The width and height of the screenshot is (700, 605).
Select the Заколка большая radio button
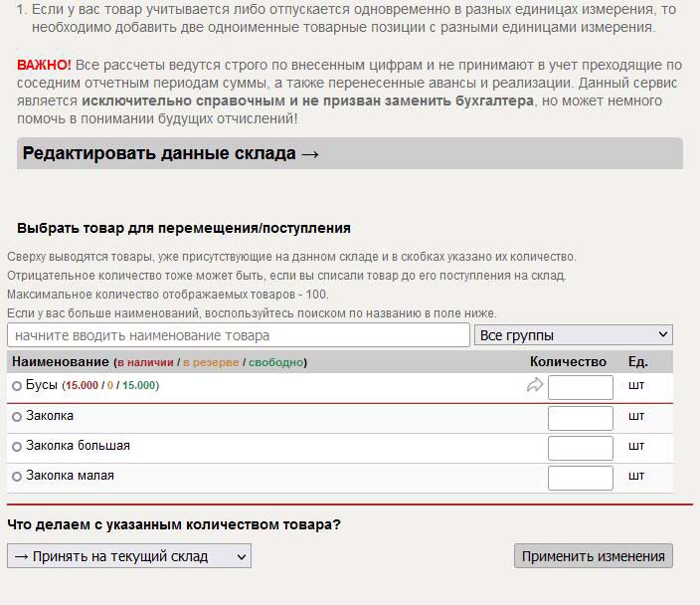coord(17,447)
